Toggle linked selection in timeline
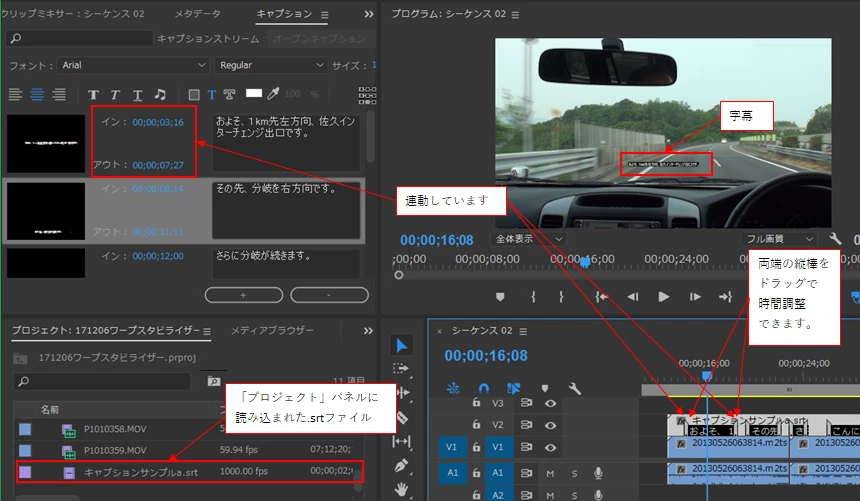This screenshot has height=501, width=860. 514,389
